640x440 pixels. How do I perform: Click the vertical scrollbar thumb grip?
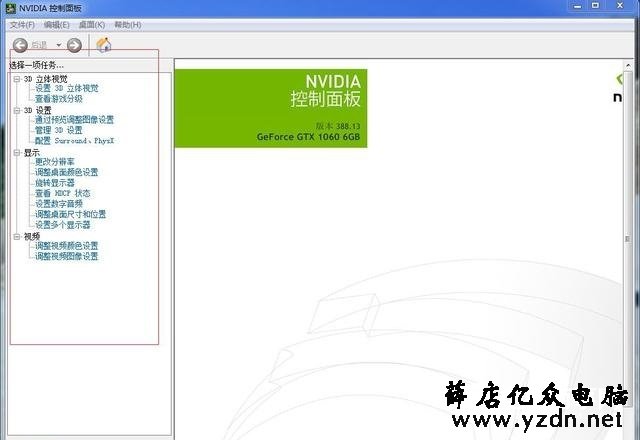628,239
